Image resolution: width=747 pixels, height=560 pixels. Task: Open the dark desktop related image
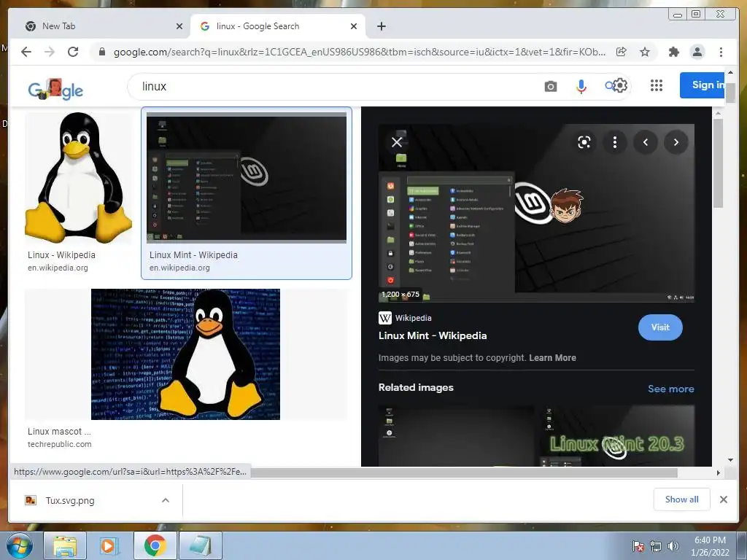click(456, 436)
